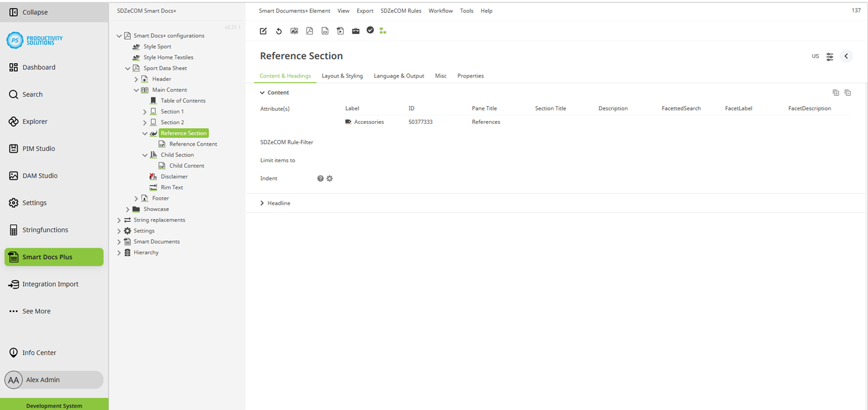Collapse the Sport Data Sheet tree node
The image size is (868, 410).
coord(127,68)
